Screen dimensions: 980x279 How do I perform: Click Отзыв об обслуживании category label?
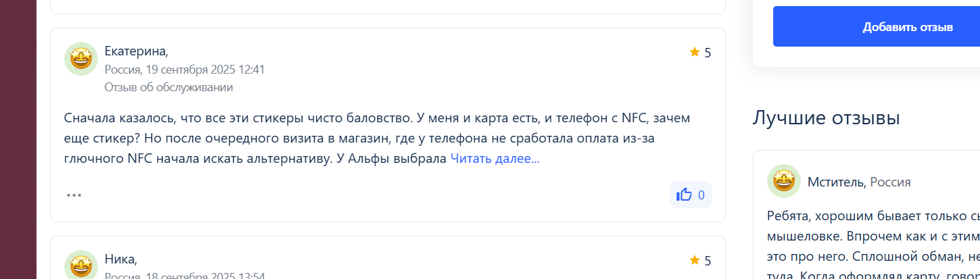pyautogui.click(x=169, y=87)
